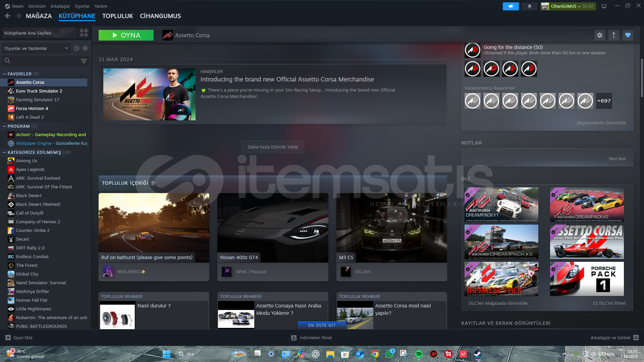Open the Nissan 400z GT4 screenshot
The height and width of the screenshot is (362, 644).
click(273, 228)
